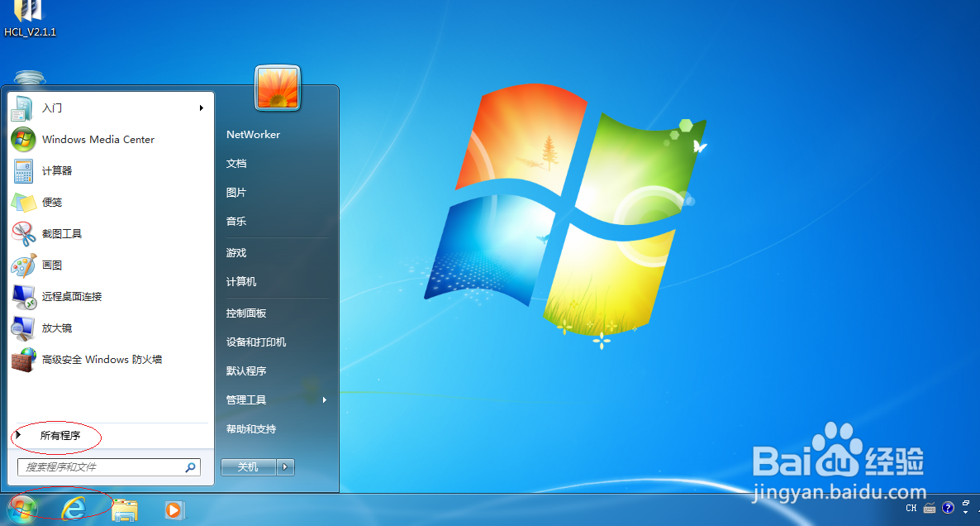Click the Start orb on taskbar
Screen dimensions: 980x526
pos(23,509)
